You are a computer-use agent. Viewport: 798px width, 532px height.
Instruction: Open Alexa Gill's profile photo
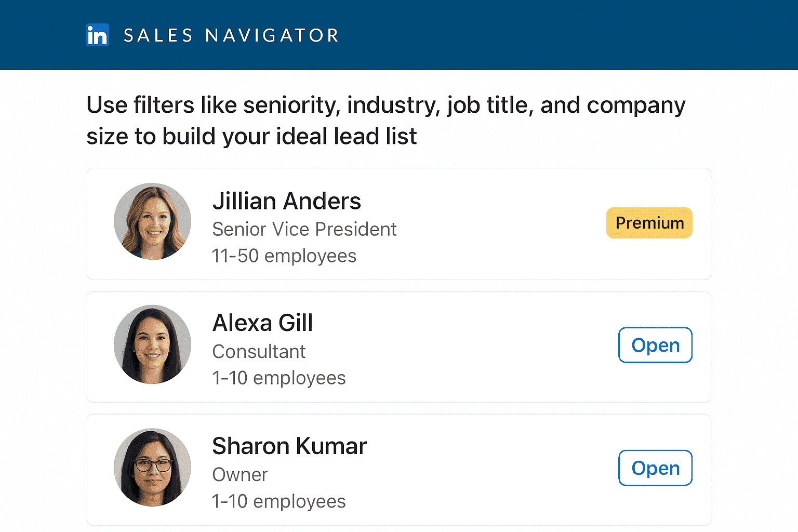(152, 344)
